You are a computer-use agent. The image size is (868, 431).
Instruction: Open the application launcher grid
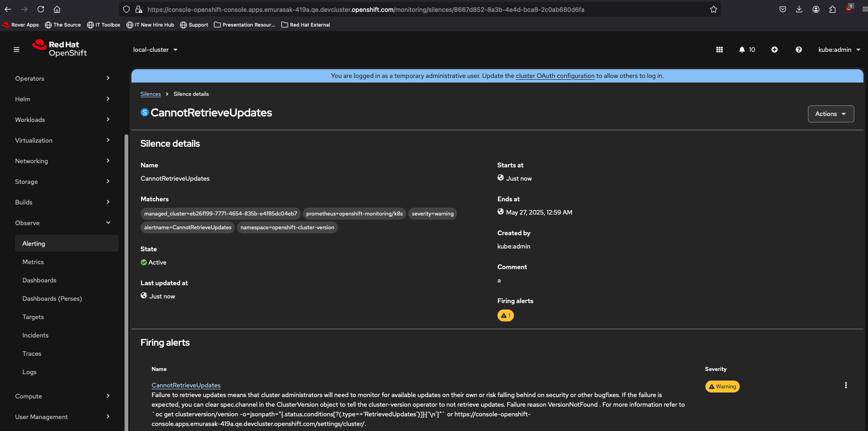point(720,50)
